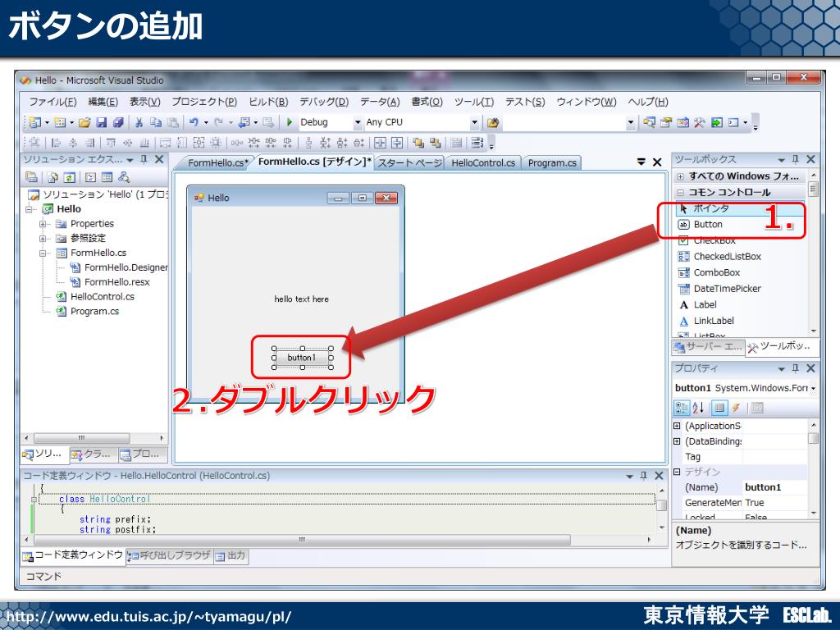Click the Save floppy disk icon
Image resolution: width=840 pixels, height=630 pixels.
click(x=101, y=123)
